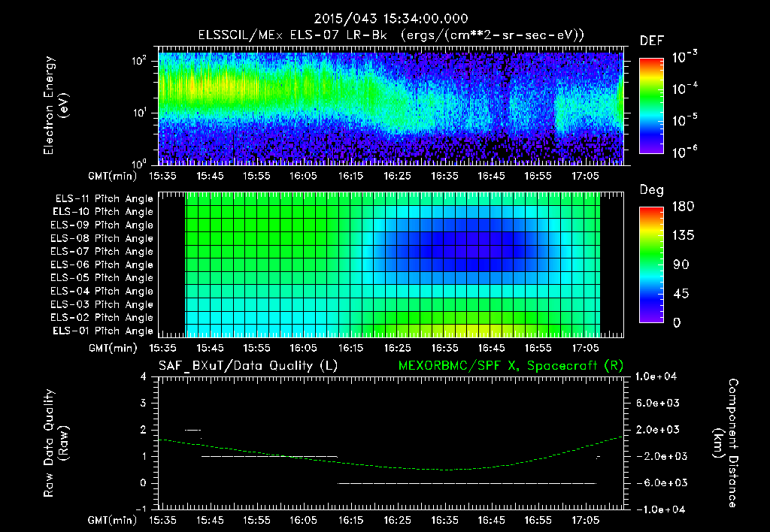This screenshot has height=532, width=770.
Task: Click the -1 tick on the Raw Data Quality axis
Action: 141,509
